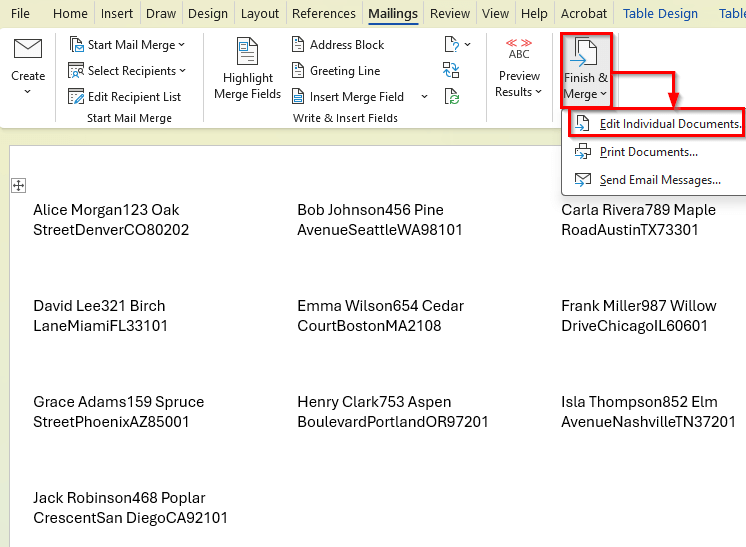Expand the Insert Merge Field arrow
The height and width of the screenshot is (547, 746).
point(424,97)
